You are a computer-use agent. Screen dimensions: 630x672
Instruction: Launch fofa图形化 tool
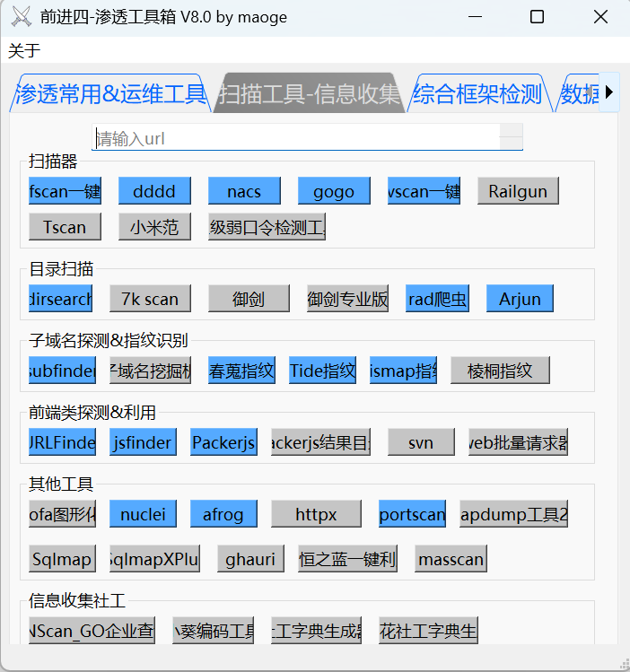pos(62,513)
